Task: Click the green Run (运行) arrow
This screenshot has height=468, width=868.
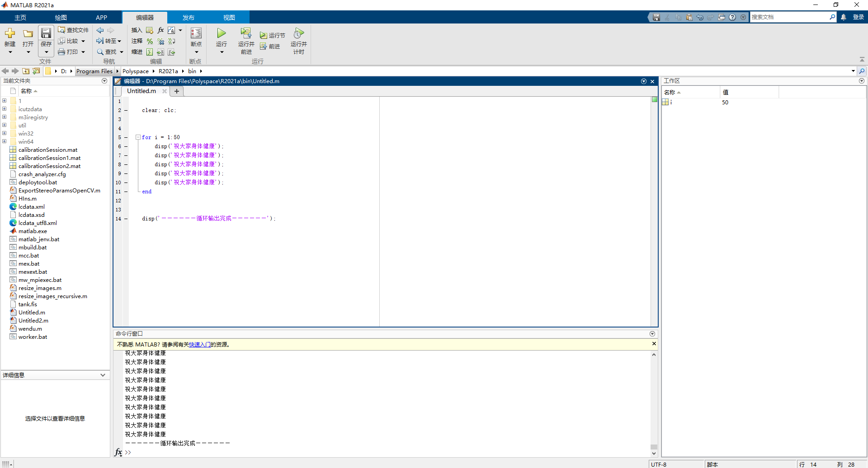Action: (x=222, y=33)
